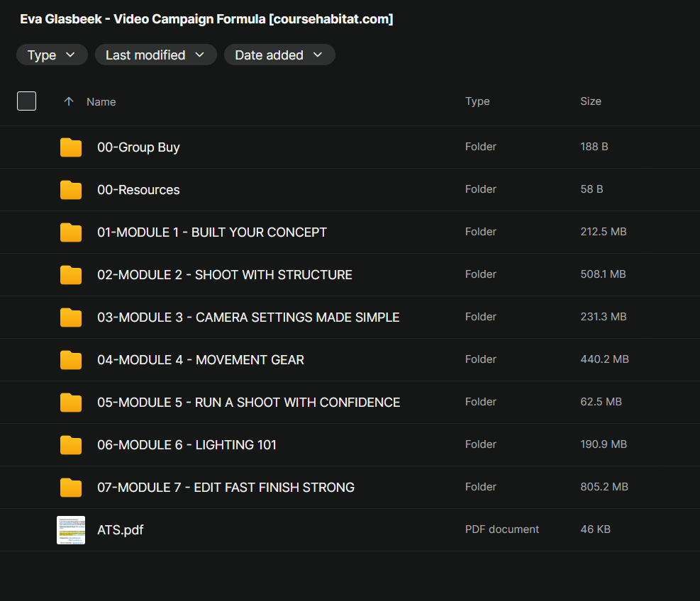
Task: Open the Date added filter dropdown
Action: (279, 55)
